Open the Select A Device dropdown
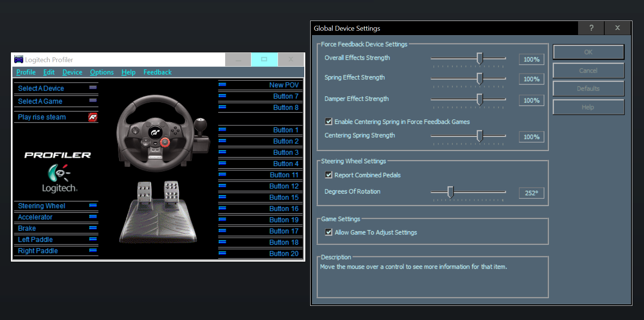The height and width of the screenshot is (320, 644). pos(56,88)
